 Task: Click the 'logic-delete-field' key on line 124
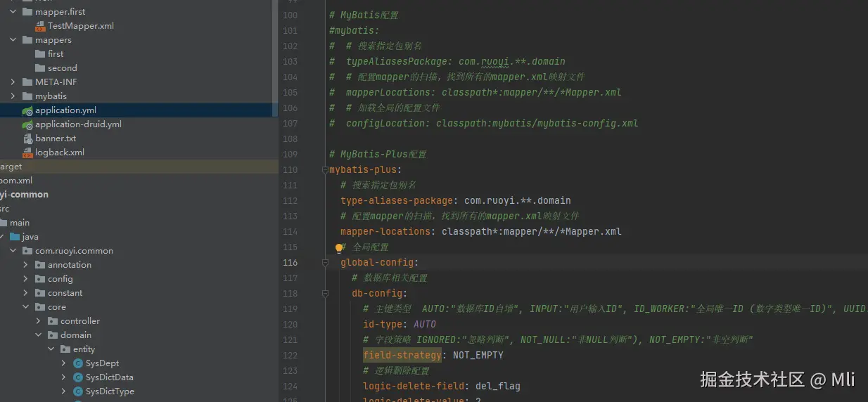coord(414,386)
